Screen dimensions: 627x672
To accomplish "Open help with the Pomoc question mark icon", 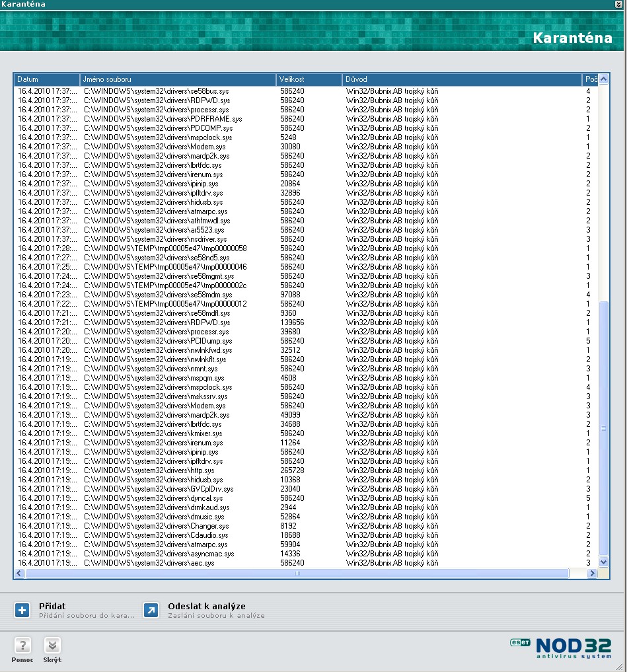I will click(22, 646).
